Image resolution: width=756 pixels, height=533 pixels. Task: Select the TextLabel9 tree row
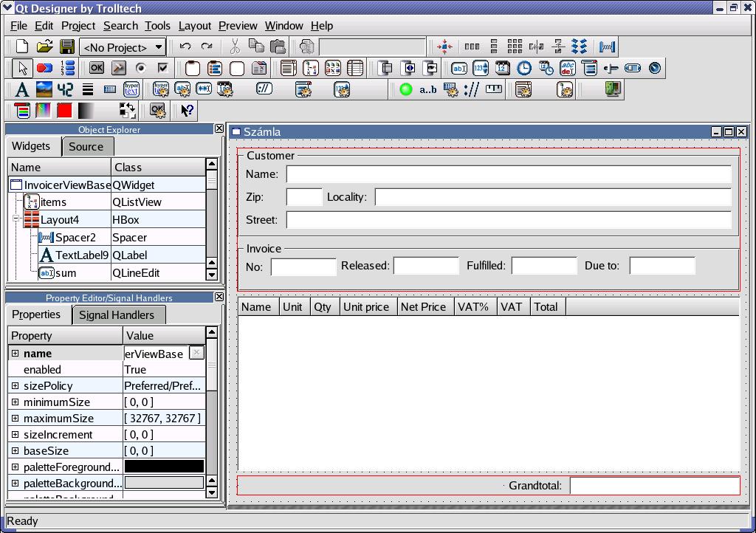(106, 255)
